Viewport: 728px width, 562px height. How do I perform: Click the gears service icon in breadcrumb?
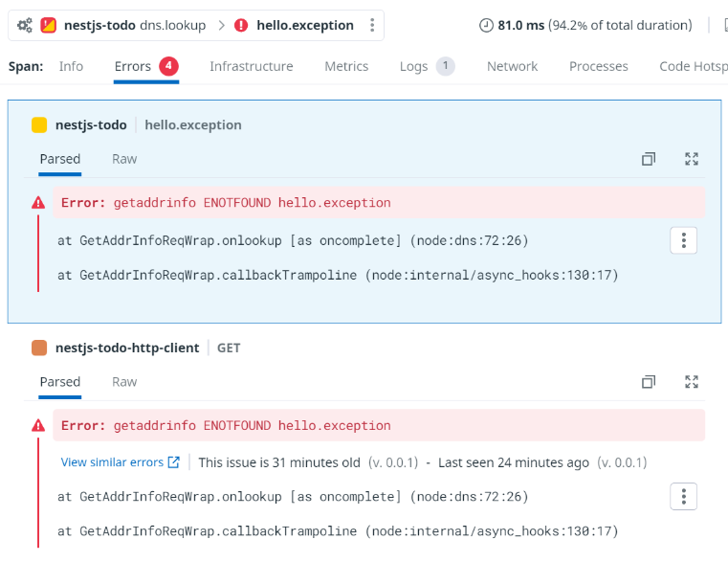(x=25, y=25)
